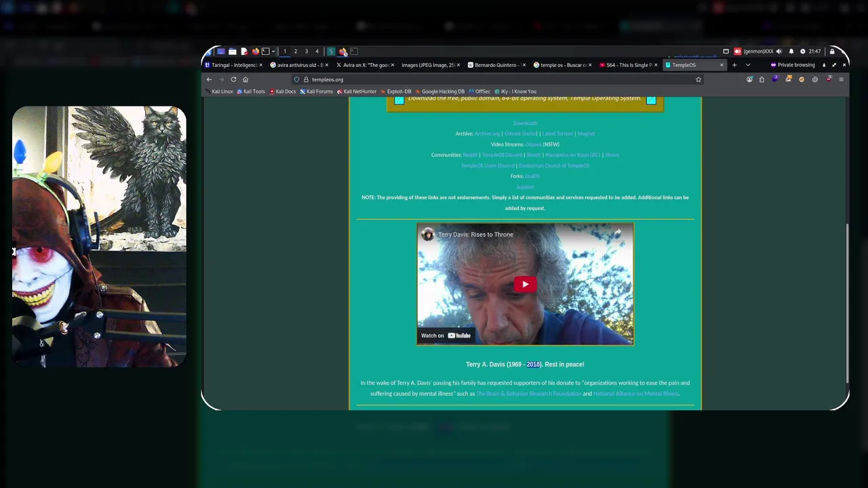Image resolution: width=868 pixels, height=488 pixels.
Task: Switch to workspace 4
Action: (317, 52)
